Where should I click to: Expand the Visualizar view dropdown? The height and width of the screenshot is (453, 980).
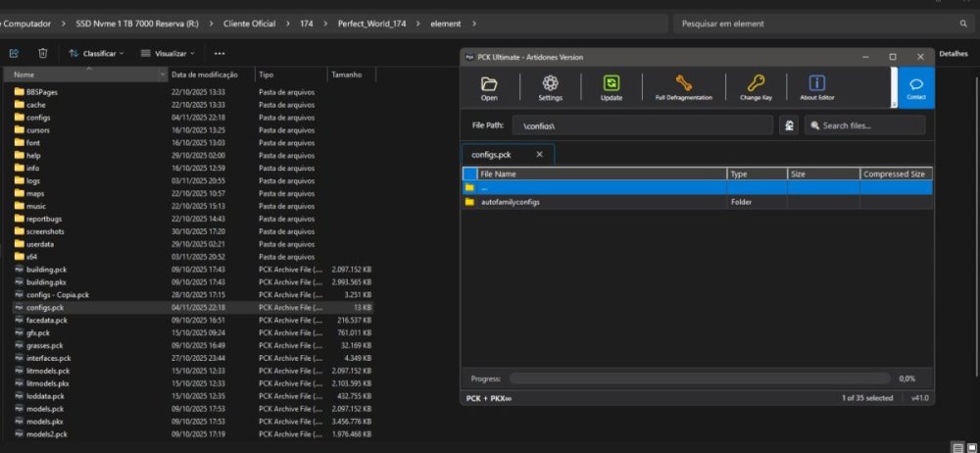pos(168,53)
